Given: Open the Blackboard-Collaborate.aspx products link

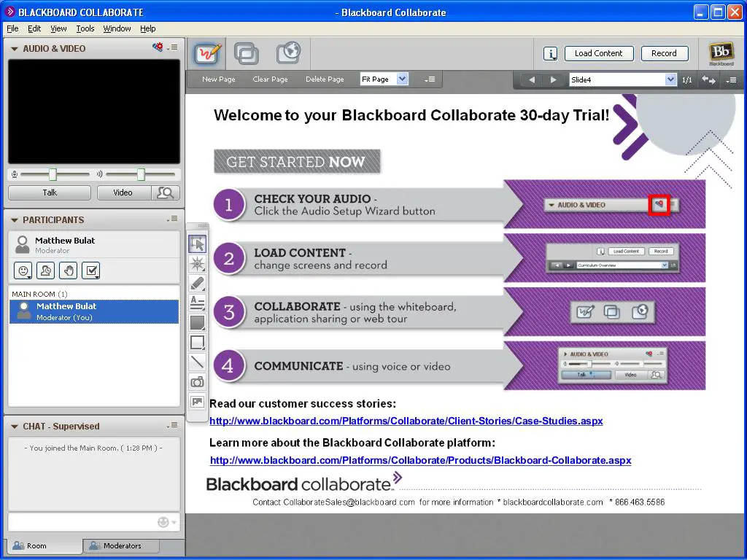Looking at the screenshot, I should 421,461.
